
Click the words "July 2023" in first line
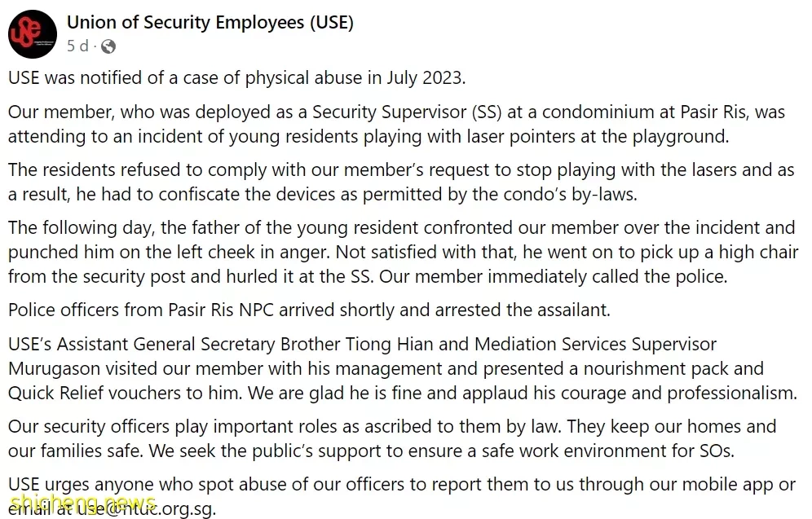click(x=424, y=77)
